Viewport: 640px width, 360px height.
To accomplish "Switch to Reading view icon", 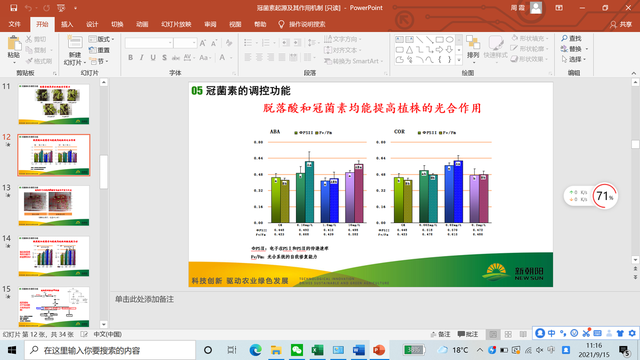I will (523, 334).
